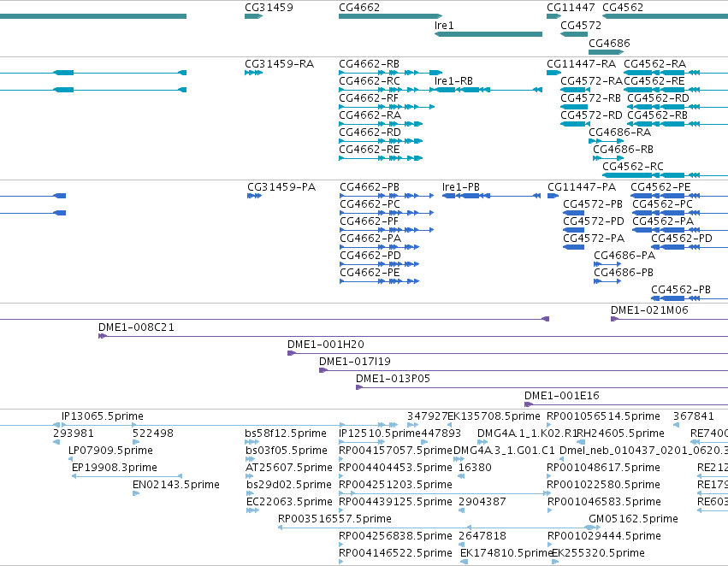Open BAC clone DME1-013P05
This screenshot has height=566, width=728.
pyautogui.click(x=394, y=379)
